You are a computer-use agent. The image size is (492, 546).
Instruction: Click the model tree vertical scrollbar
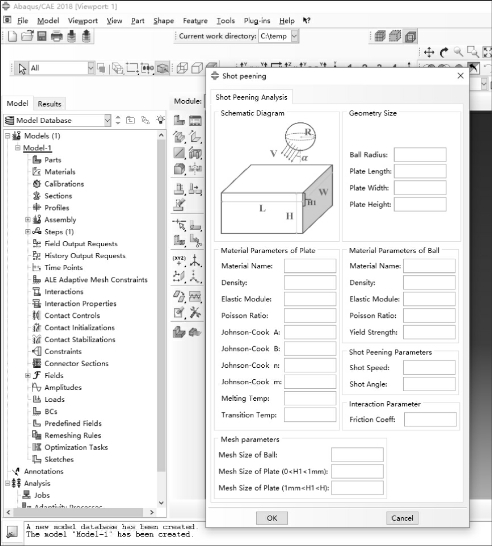(161, 306)
